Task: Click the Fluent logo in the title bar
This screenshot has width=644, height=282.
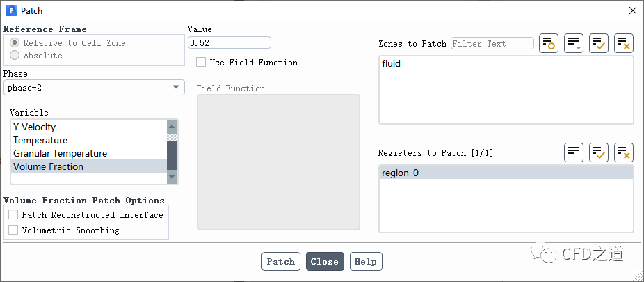Action: click(x=12, y=10)
